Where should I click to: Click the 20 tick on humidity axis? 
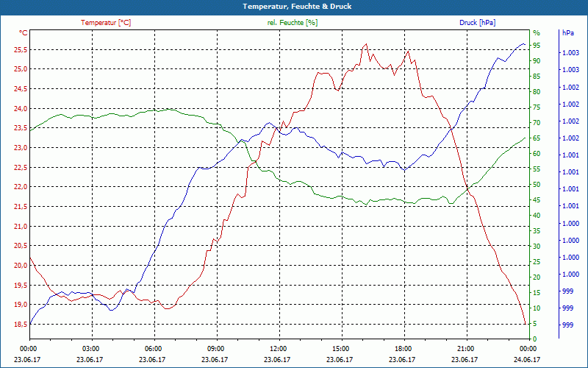click(x=537, y=277)
